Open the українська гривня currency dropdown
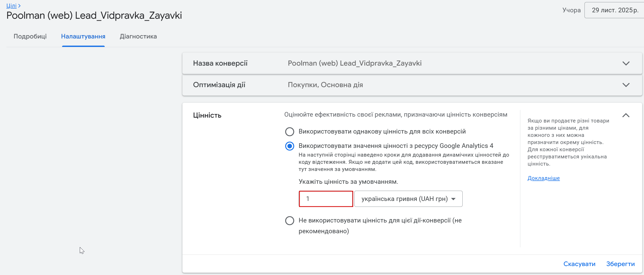The height and width of the screenshot is (275, 644). [x=408, y=199]
